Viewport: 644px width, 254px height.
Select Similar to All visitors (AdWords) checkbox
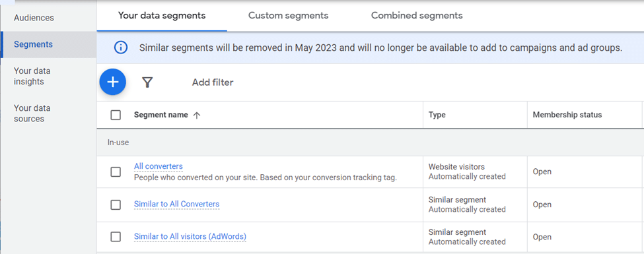coord(116,237)
